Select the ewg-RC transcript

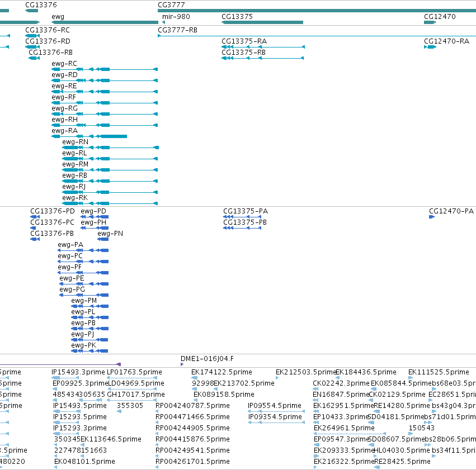click(105, 69)
